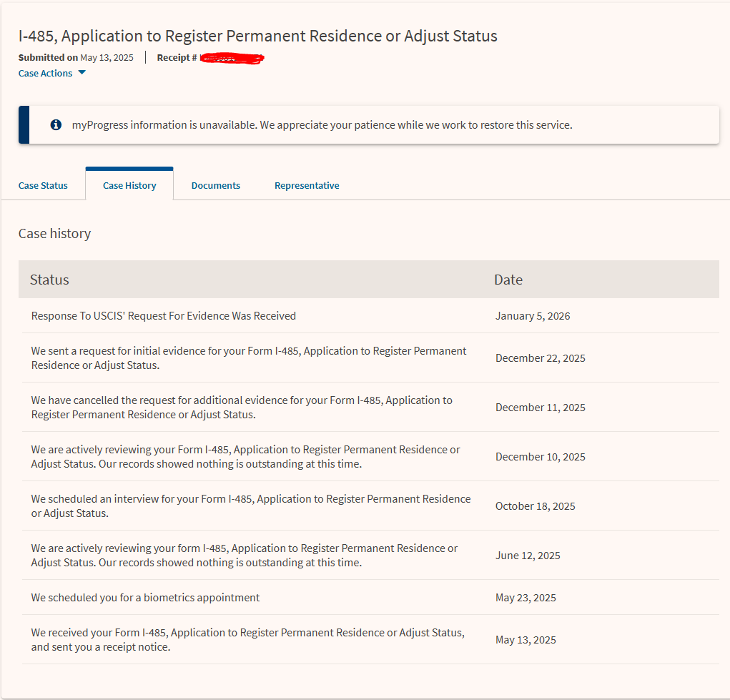Click the Case history section heading
The image size is (730, 700).
tap(54, 234)
